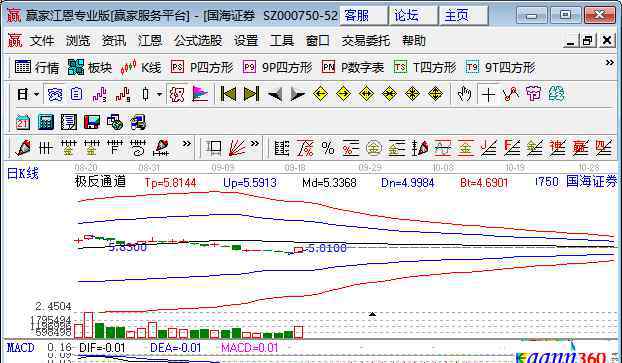Open the P四方形 Gann square tool
The width and height of the screenshot is (622, 363).
(202, 67)
